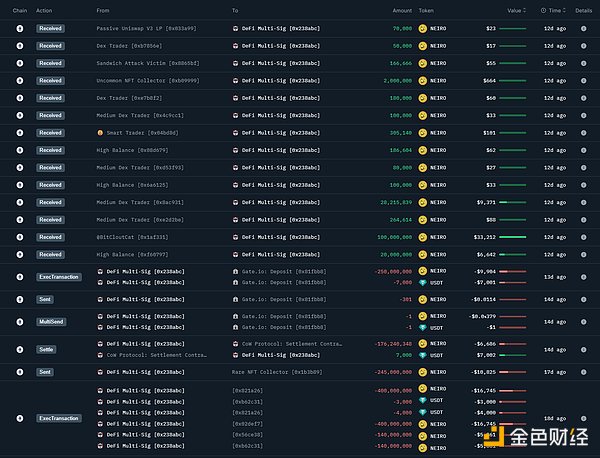Click the Smart Trader emoji icon
Image resolution: width=600 pixels, height=458 pixels.
coord(100,132)
